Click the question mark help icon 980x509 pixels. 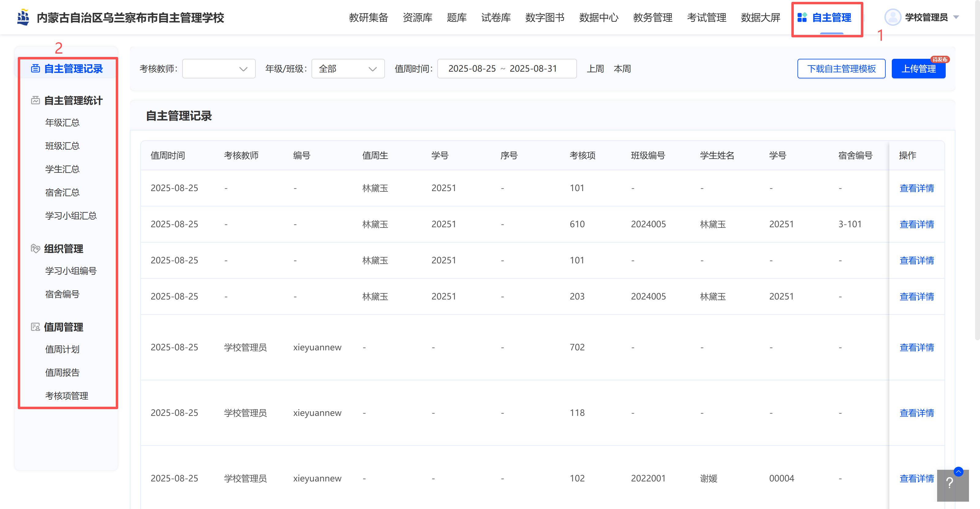950,484
